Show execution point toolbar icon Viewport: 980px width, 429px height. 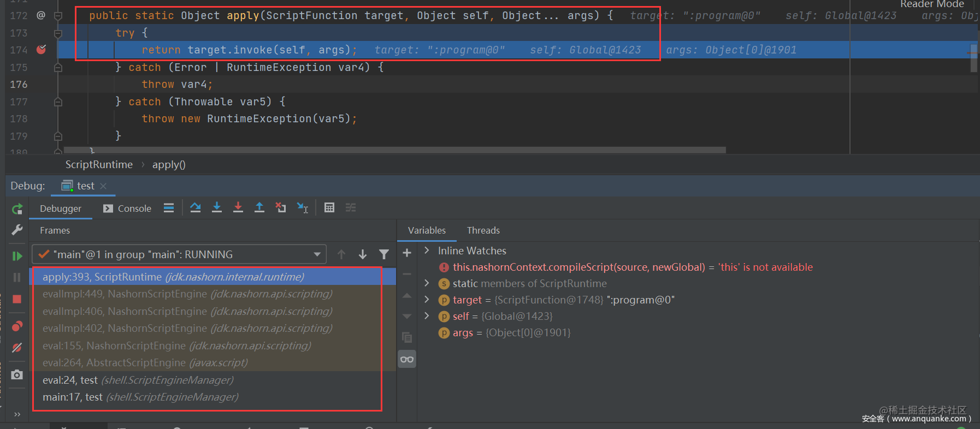tap(169, 207)
